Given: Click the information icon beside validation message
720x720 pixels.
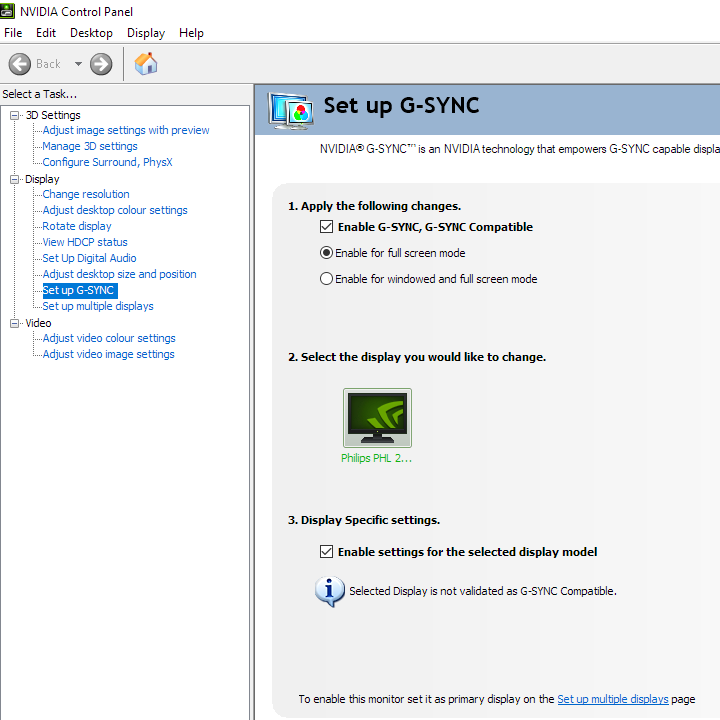Looking at the screenshot, I should point(329,591).
